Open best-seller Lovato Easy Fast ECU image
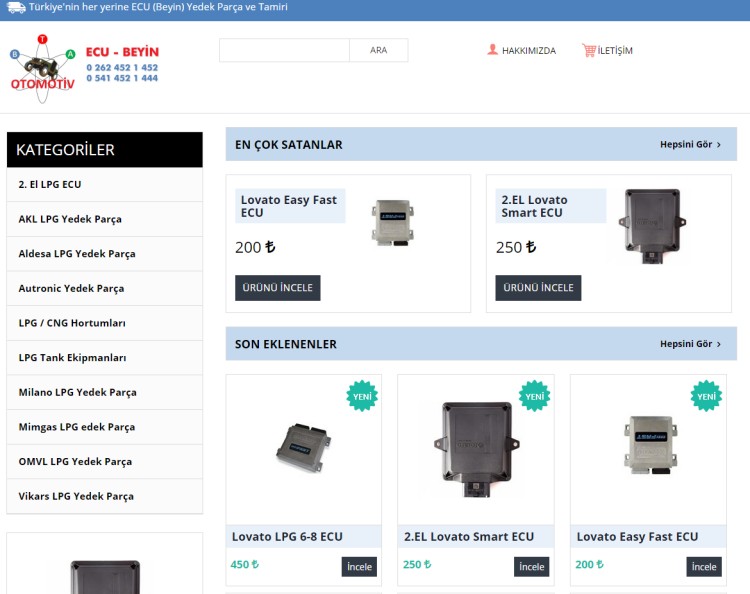The height and width of the screenshot is (594, 750). (x=393, y=223)
